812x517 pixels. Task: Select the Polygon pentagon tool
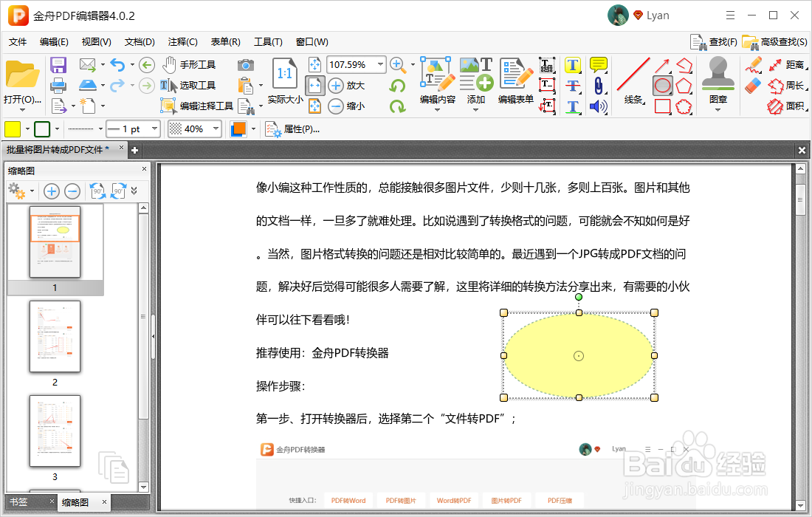pos(684,86)
